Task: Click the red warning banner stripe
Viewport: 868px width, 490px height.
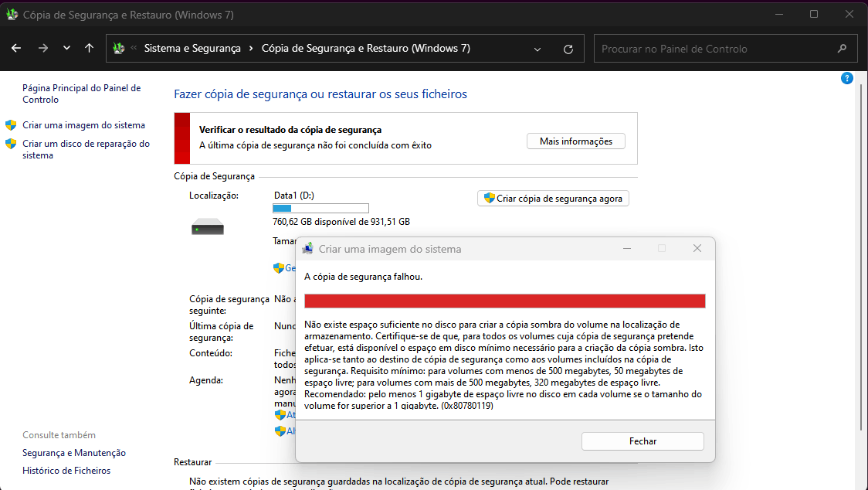Action: (182, 138)
